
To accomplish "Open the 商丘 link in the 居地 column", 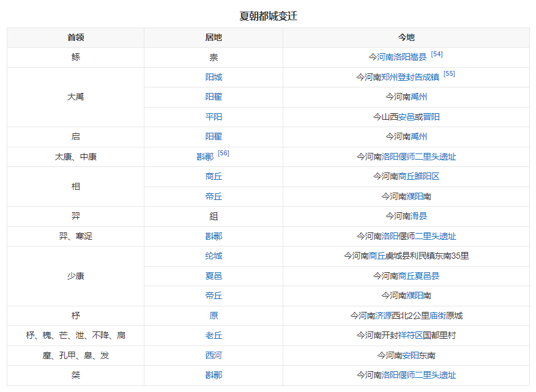I will 213,176.
